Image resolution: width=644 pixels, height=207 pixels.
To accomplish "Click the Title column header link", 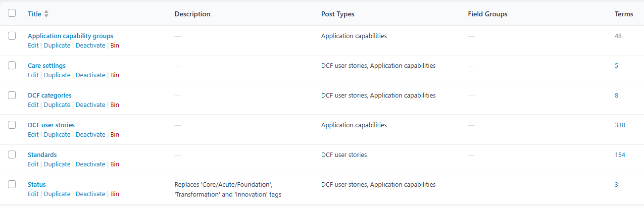I will [34, 14].
